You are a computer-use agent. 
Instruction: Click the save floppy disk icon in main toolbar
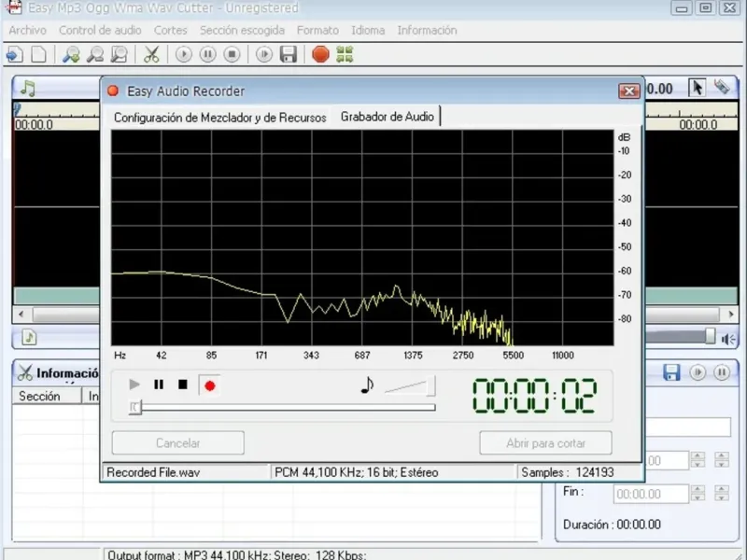point(289,54)
